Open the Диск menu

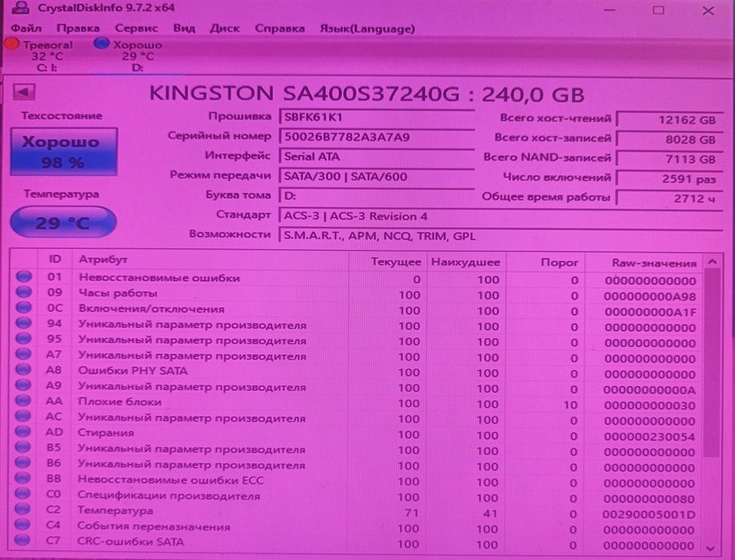[224, 29]
